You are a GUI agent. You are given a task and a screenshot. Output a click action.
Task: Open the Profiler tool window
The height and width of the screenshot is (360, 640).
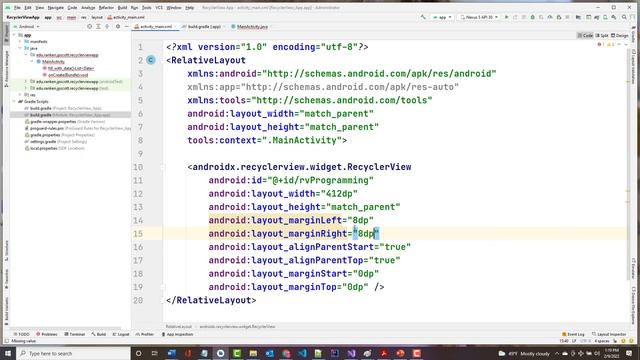(x=145, y=334)
